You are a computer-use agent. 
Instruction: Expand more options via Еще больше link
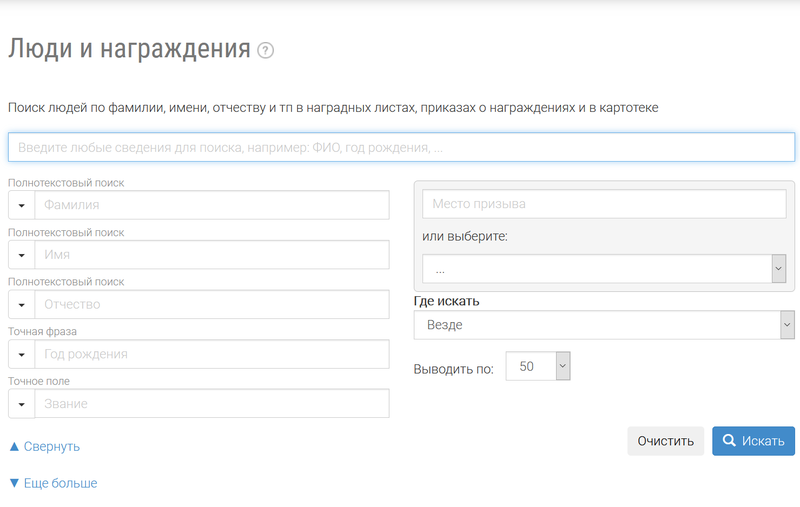54,483
